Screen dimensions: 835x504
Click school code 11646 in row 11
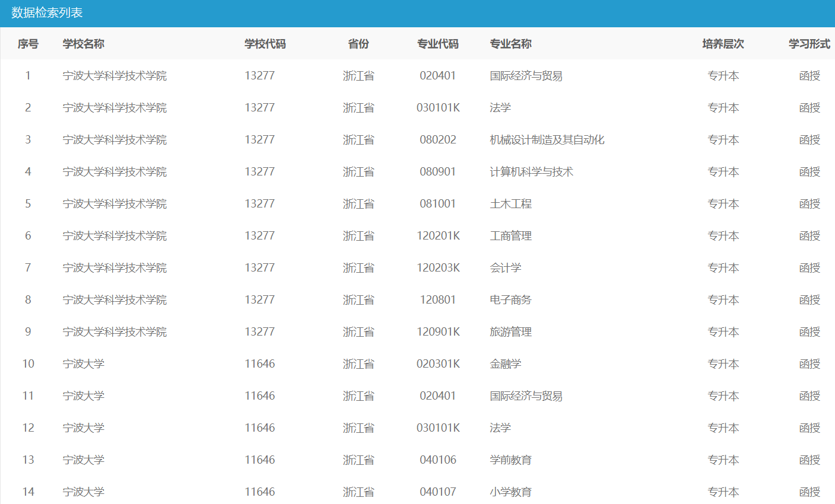[260, 396]
